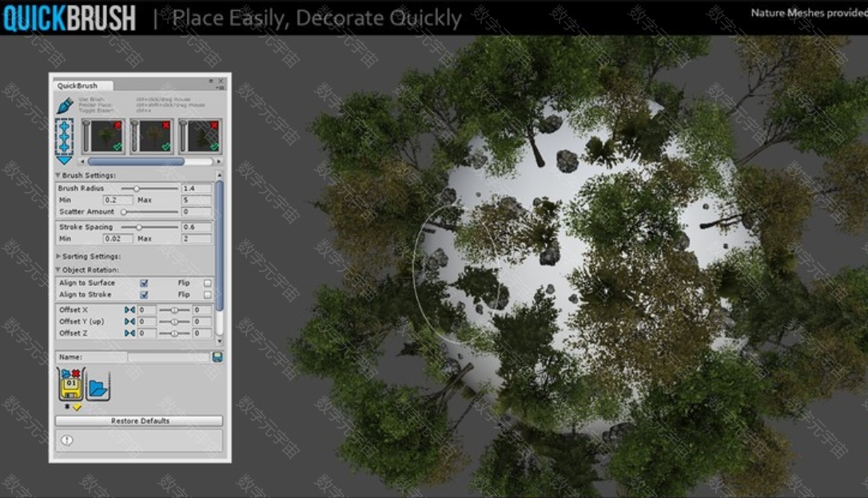This screenshot has width=868, height=498.
Task: Click the Stroke Spacing value field 0.6
Action: [x=197, y=227]
